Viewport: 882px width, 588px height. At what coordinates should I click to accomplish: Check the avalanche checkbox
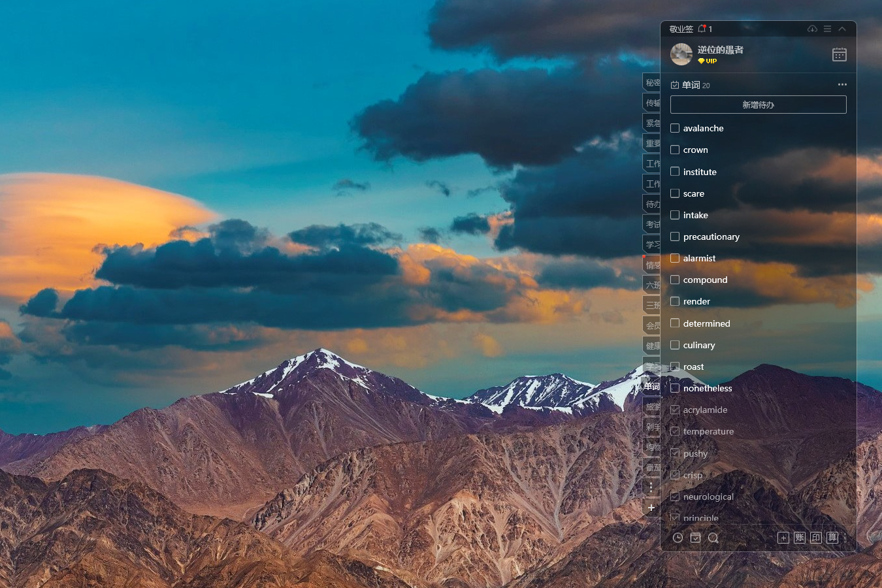point(675,128)
